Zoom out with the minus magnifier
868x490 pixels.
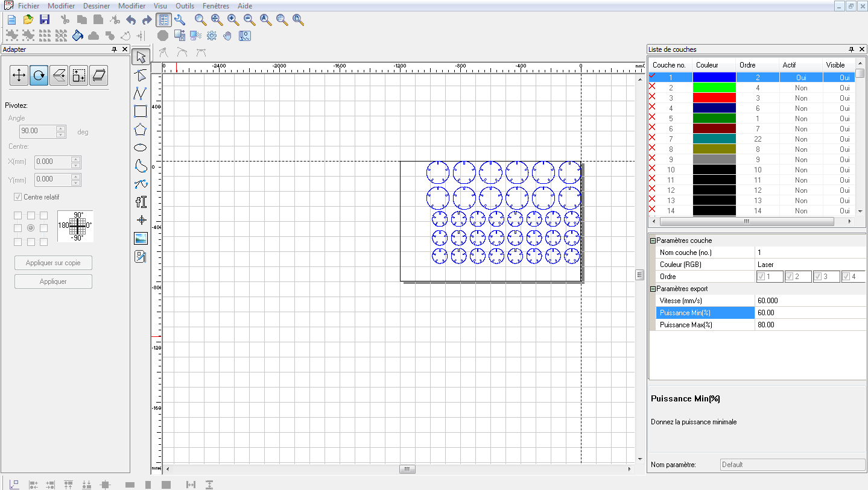(249, 20)
